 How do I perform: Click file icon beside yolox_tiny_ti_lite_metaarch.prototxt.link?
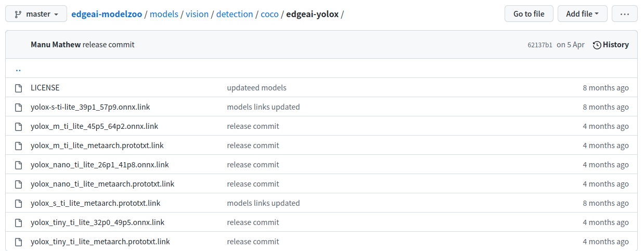[x=19, y=242]
